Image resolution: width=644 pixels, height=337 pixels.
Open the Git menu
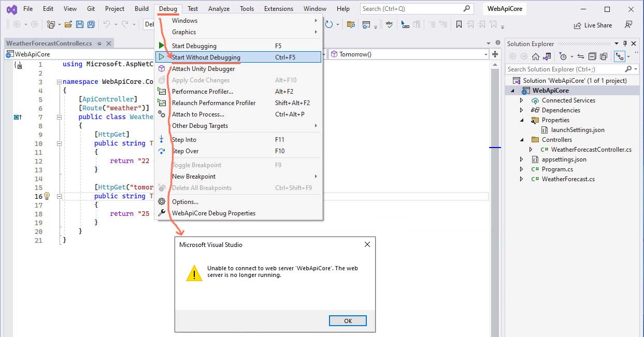click(91, 9)
